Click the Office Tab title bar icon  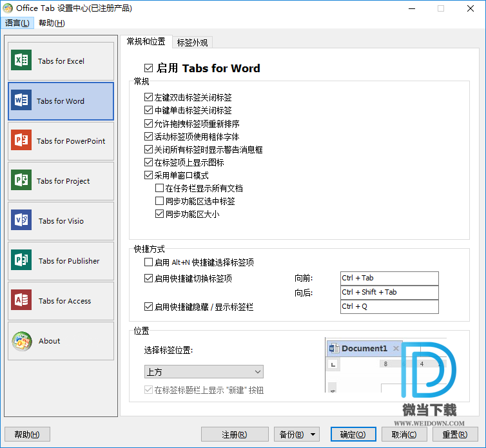(x=8, y=8)
